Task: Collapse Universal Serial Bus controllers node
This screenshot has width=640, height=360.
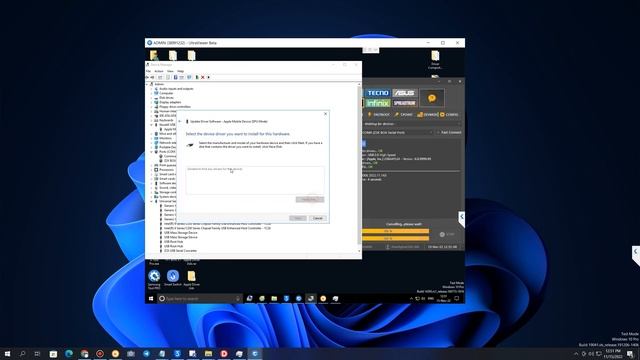Action: pos(151,201)
